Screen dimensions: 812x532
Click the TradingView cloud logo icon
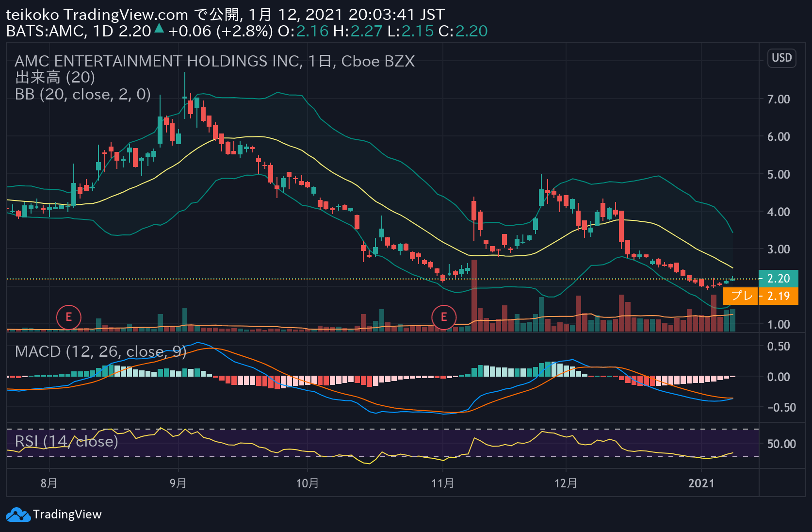(x=18, y=515)
